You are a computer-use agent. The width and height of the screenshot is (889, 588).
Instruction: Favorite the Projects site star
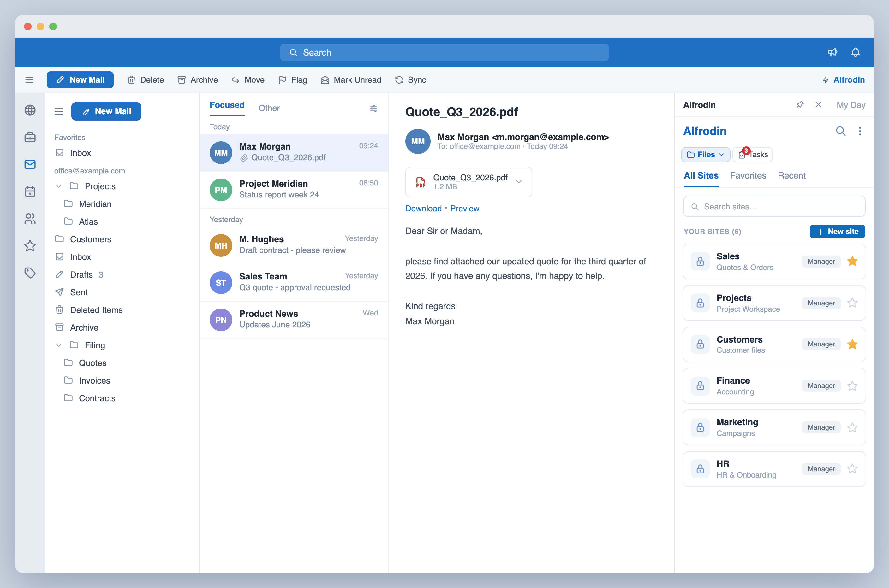pos(852,303)
